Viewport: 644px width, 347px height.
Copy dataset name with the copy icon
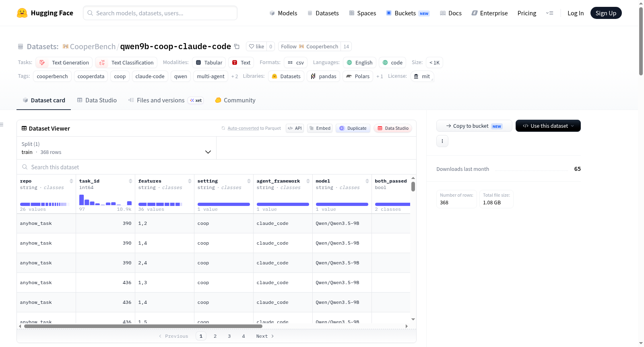tap(237, 46)
